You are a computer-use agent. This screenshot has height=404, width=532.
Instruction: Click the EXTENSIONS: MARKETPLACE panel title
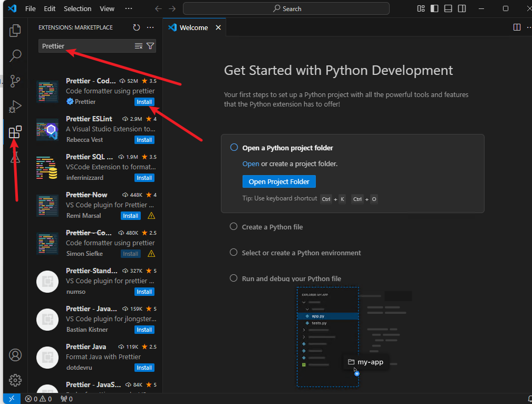coord(75,27)
